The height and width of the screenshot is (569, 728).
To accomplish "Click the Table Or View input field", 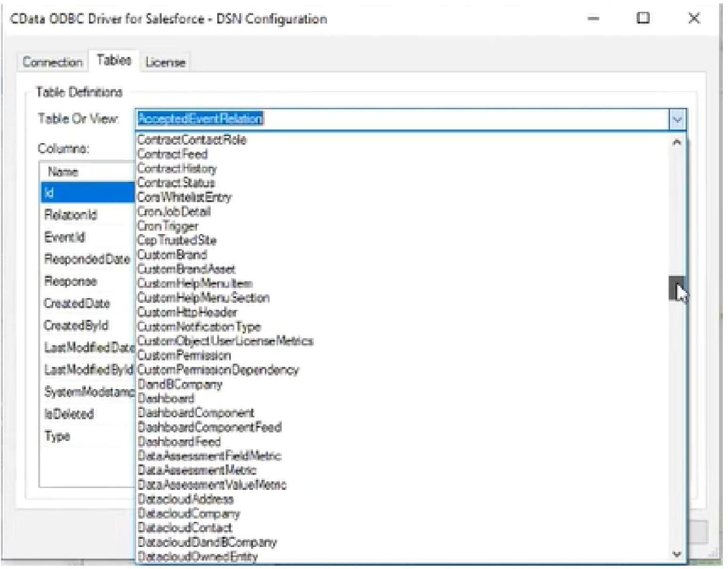I will pos(402,120).
